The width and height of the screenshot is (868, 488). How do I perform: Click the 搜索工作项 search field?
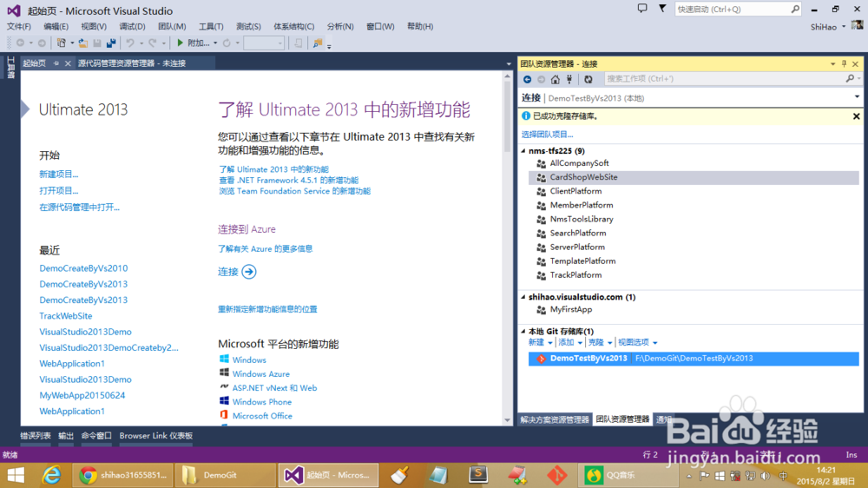point(724,79)
